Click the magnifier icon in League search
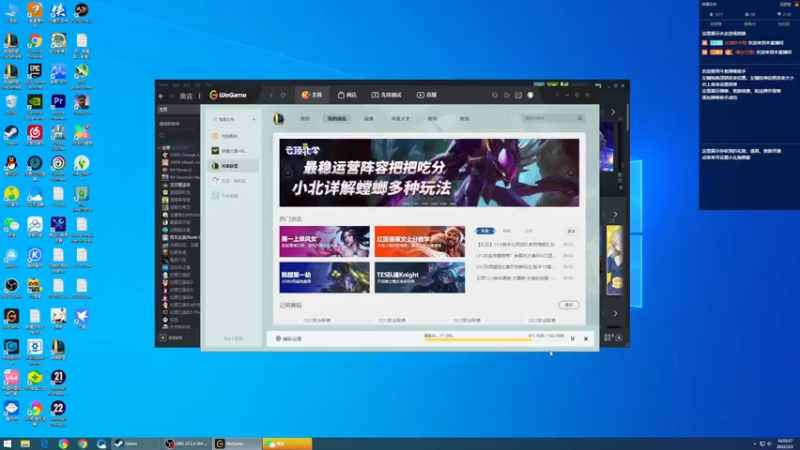This screenshot has width=800, height=450. pyautogui.click(x=580, y=118)
